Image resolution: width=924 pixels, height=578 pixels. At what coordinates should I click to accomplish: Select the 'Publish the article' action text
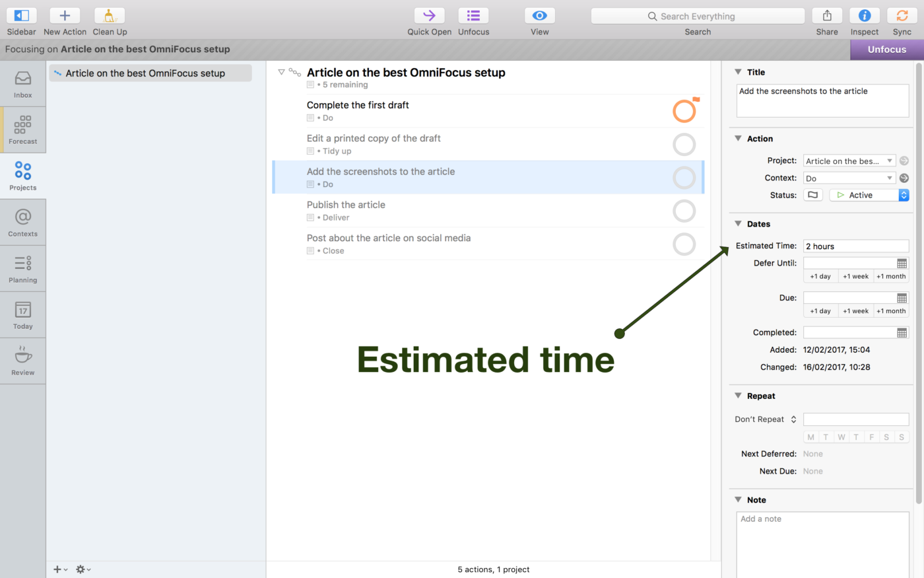click(346, 205)
